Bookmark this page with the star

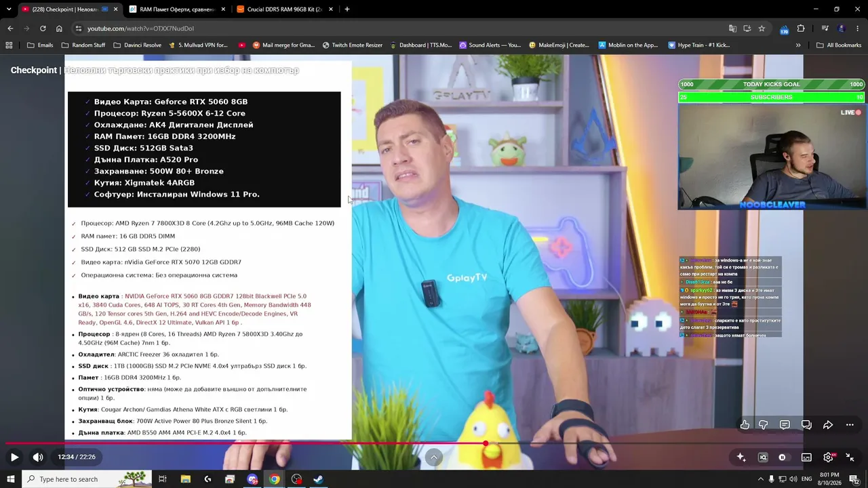click(x=762, y=28)
